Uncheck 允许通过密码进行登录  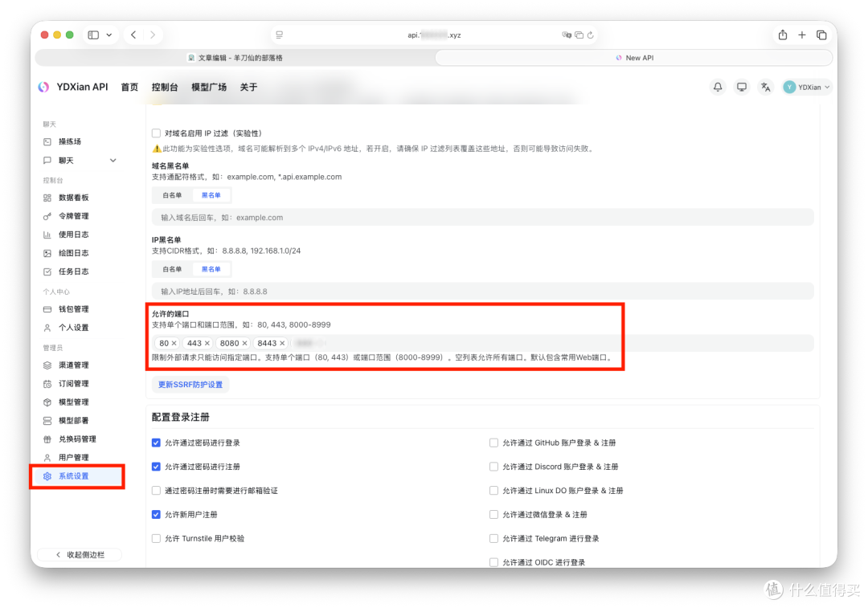[x=156, y=443]
